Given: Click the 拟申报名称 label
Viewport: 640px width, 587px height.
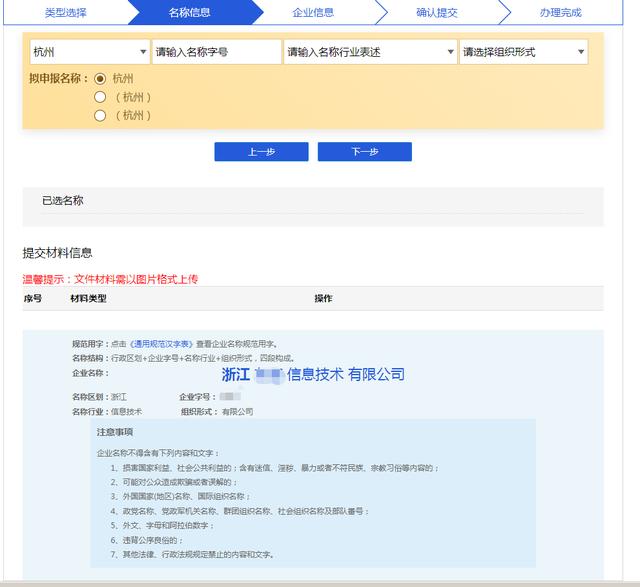Looking at the screenshot, I should coord(59,78).
